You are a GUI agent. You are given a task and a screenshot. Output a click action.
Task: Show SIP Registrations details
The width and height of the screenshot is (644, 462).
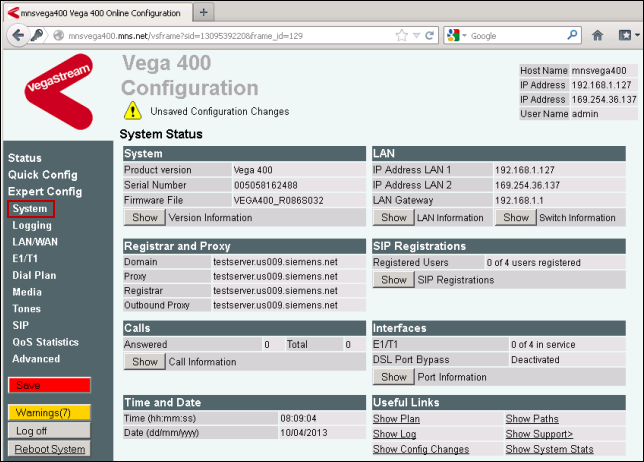[x=394, y=280]
